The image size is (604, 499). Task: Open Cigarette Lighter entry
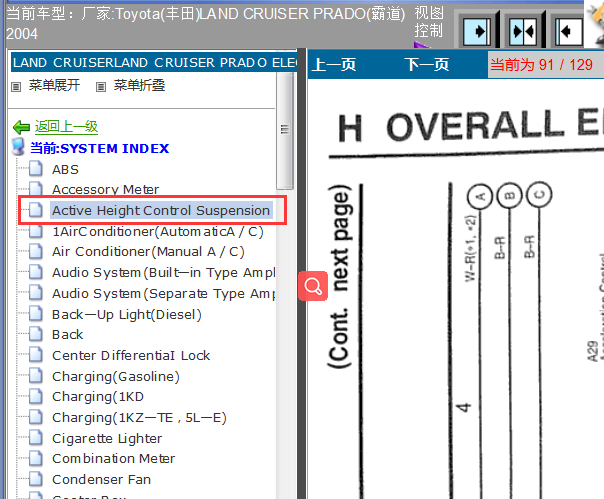pos(107,439)
